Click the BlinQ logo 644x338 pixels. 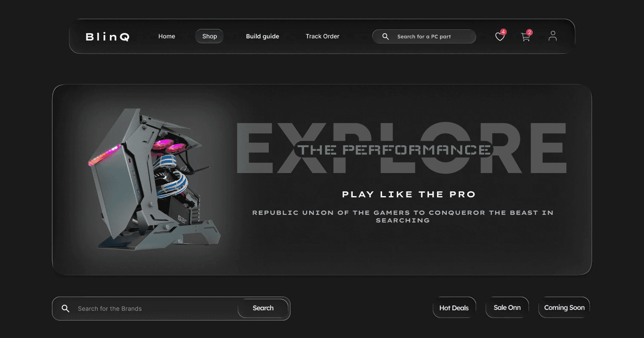tap(107, 37)
